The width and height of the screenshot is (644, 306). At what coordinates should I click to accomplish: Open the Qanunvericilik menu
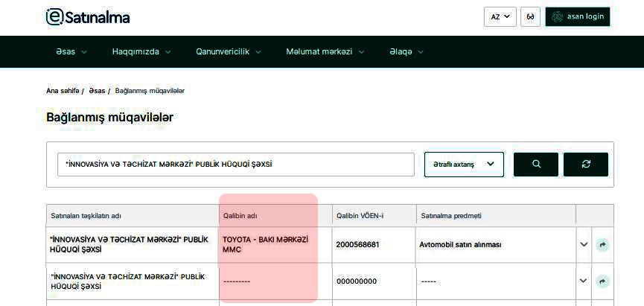pyautogui.click(x=229, y=52)
